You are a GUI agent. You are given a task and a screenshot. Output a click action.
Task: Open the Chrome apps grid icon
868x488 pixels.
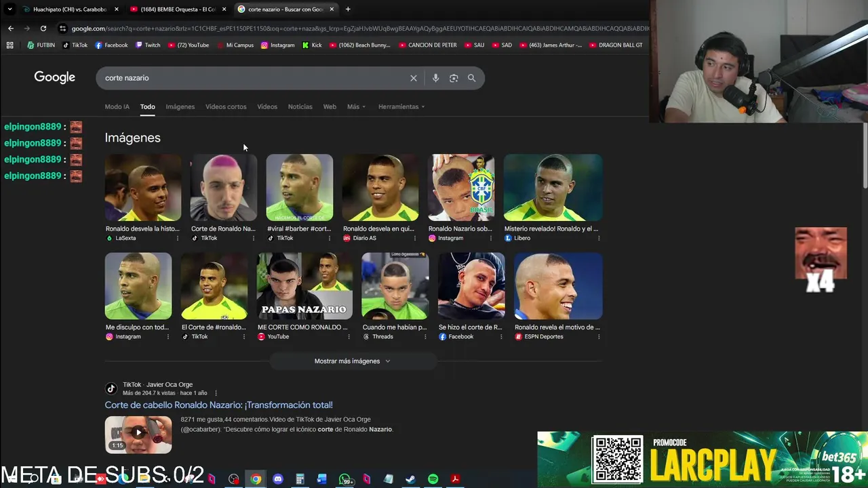9,45
